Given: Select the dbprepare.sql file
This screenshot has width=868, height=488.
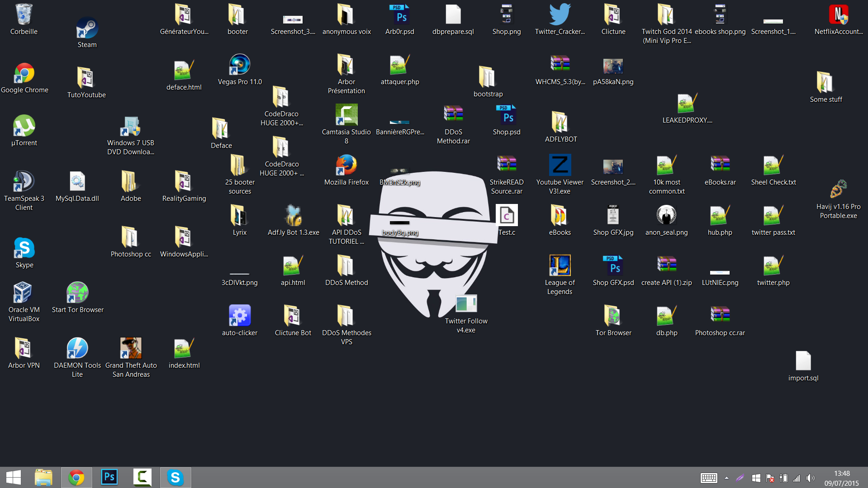Looking at the screenshot, I should click(x=453, y=19).
